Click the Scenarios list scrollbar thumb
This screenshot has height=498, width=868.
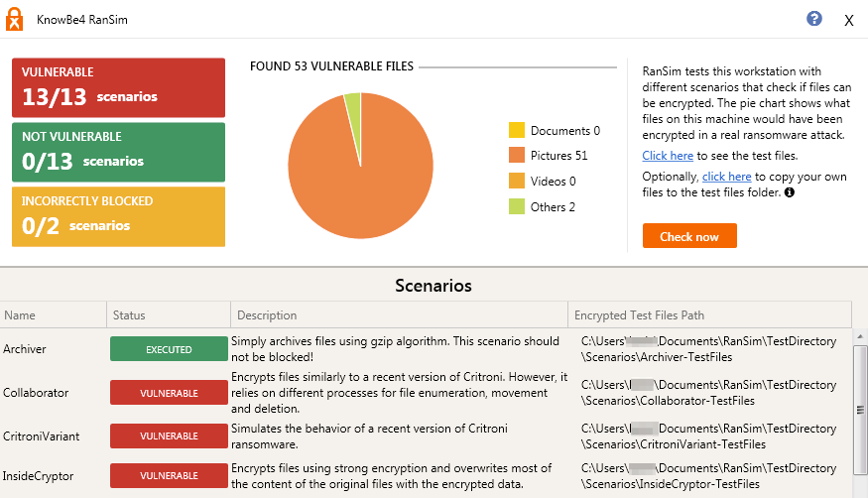[860, 410]
